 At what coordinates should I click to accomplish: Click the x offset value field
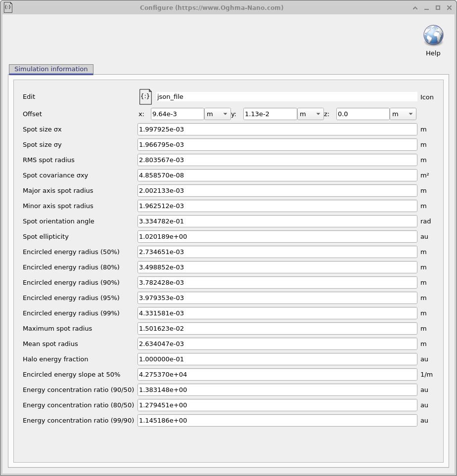pyautogui.click(x=177, y=114)
